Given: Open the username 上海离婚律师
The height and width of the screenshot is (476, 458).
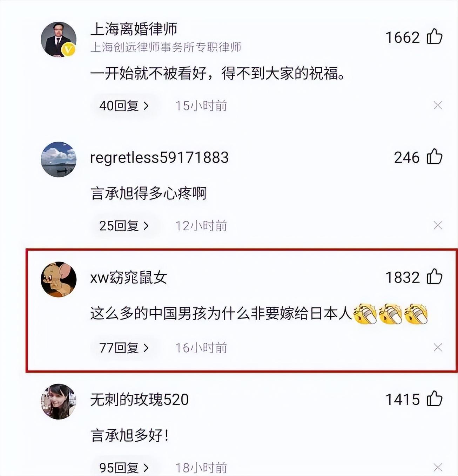Looking at the screenshot, I should coord(134,29).
